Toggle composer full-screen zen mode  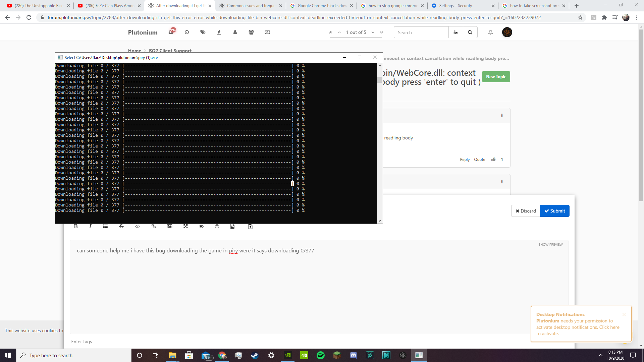(x=185, y=227)
